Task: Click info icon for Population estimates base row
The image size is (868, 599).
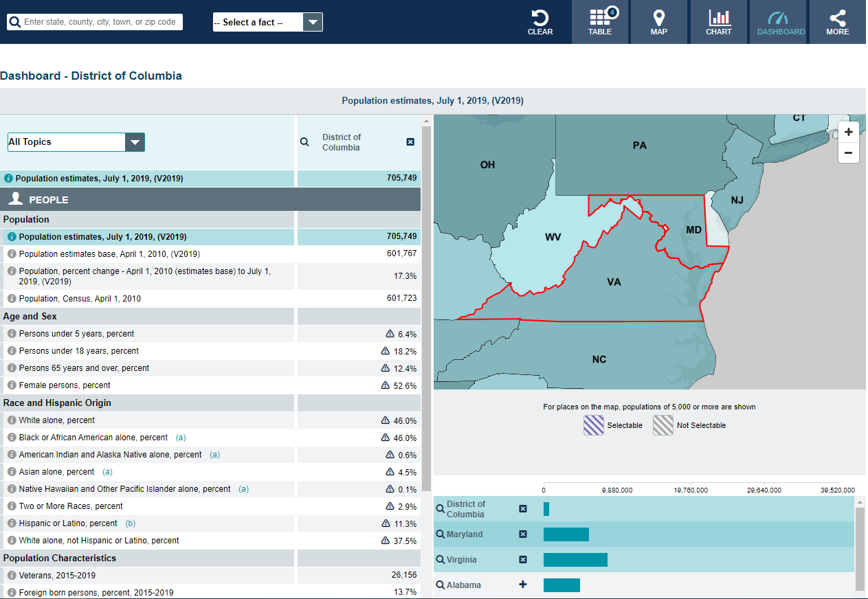Action: (x=12, y=253)
